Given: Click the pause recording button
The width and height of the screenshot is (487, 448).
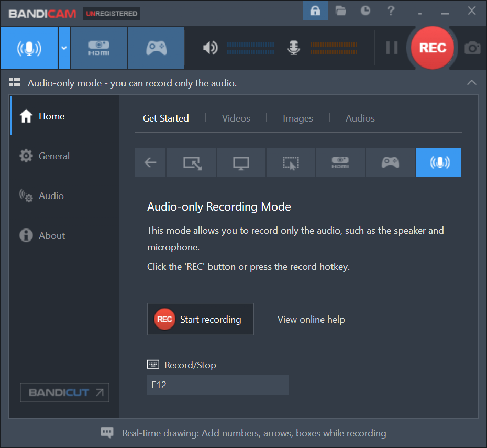Looking at the screenshot, I should click(x=392, y=48).
